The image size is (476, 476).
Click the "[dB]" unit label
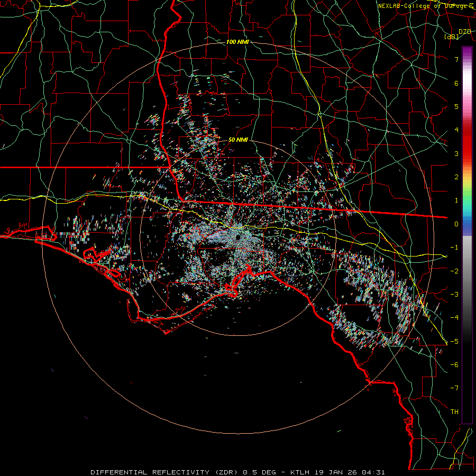451,36
